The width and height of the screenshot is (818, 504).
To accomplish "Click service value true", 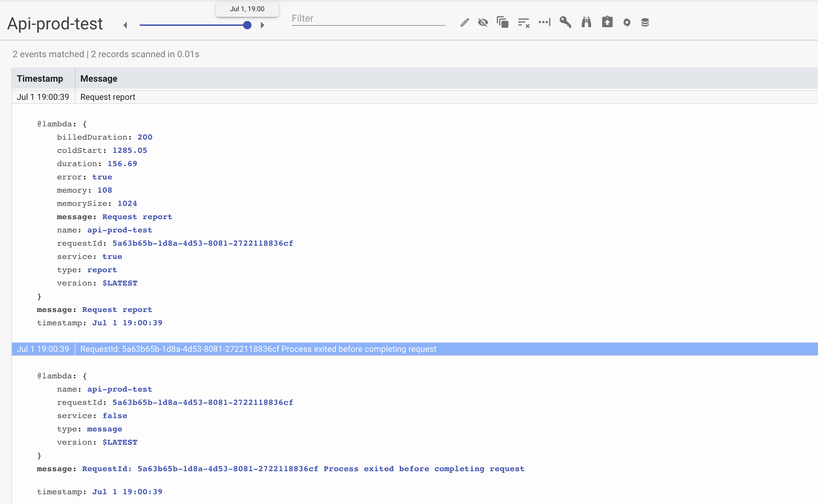I will coord(112,257).
